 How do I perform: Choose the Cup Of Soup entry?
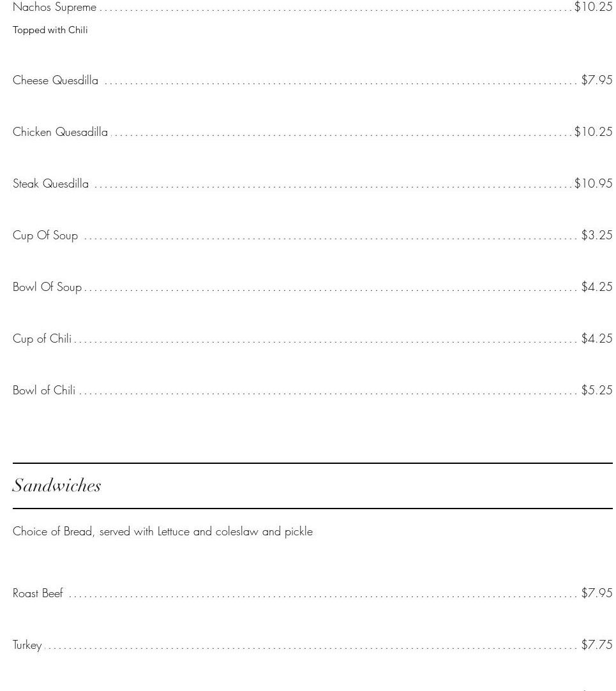click(45, 235)
